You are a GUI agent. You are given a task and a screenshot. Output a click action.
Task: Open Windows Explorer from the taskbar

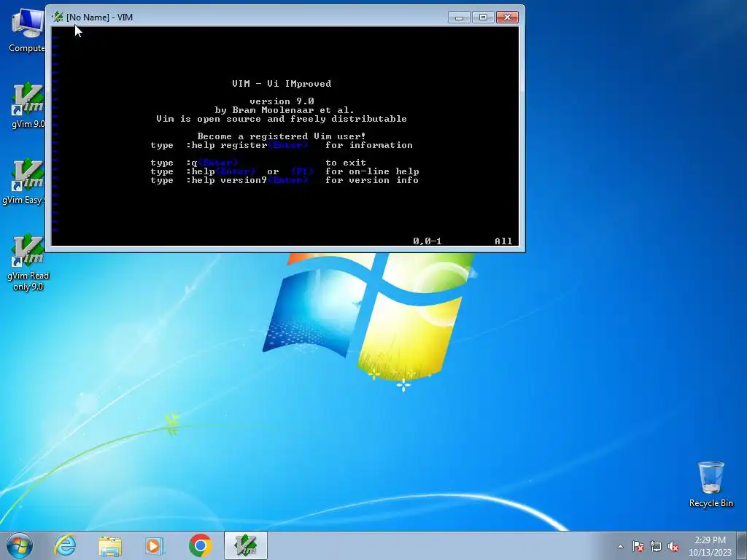pos(110,545)
